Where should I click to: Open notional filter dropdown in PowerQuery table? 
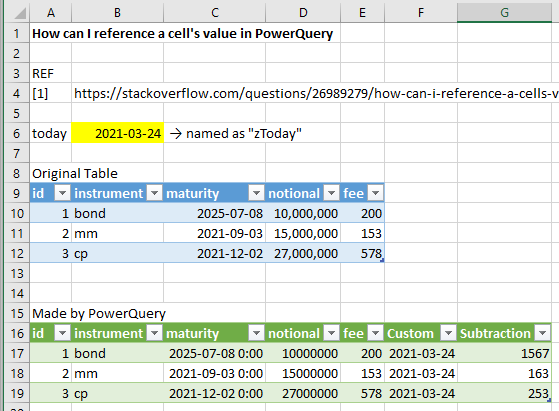331,333
